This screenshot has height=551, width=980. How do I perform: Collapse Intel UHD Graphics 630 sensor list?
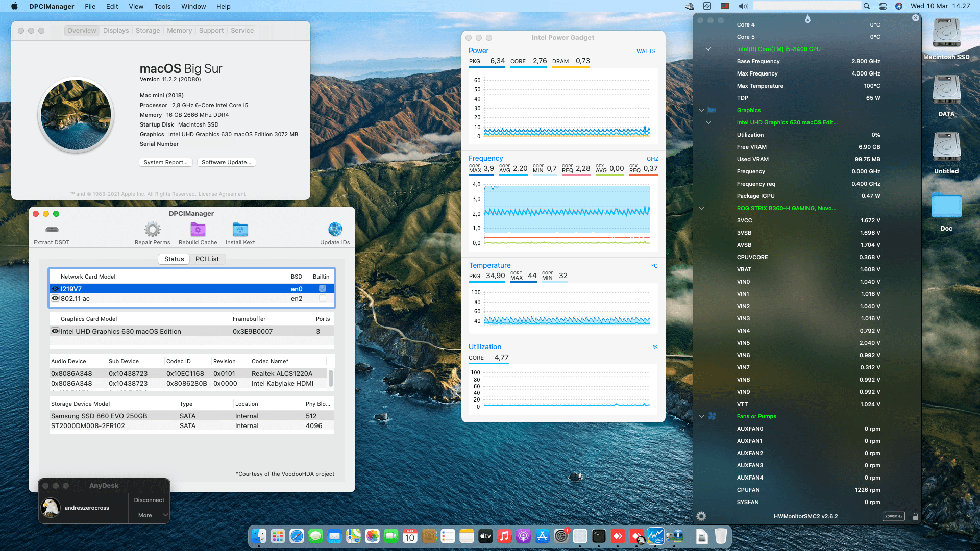(708, 122)
